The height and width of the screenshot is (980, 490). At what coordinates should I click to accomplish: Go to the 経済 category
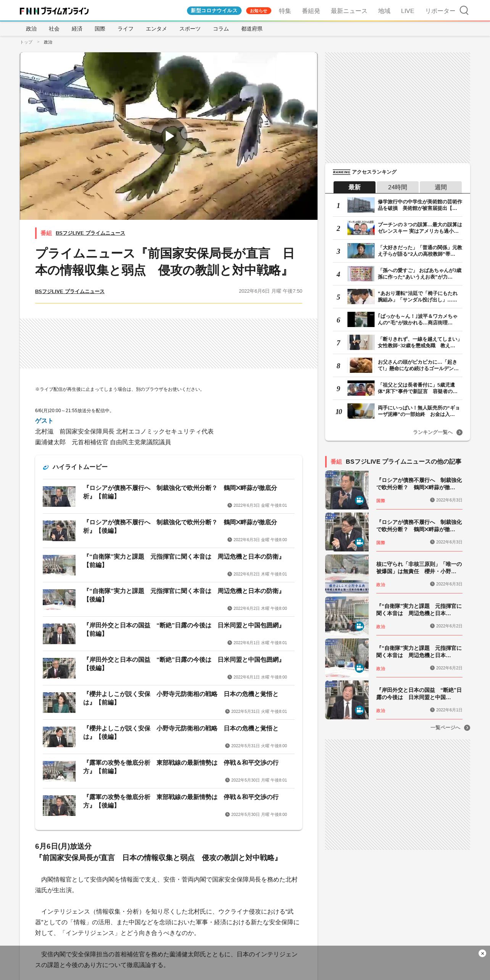click(77, 29)
